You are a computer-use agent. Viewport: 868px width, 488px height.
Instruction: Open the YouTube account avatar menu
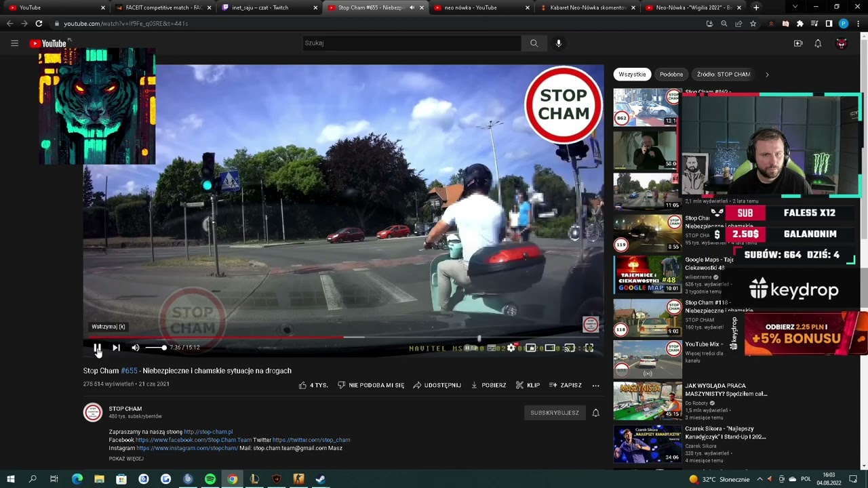pos(842,43)
